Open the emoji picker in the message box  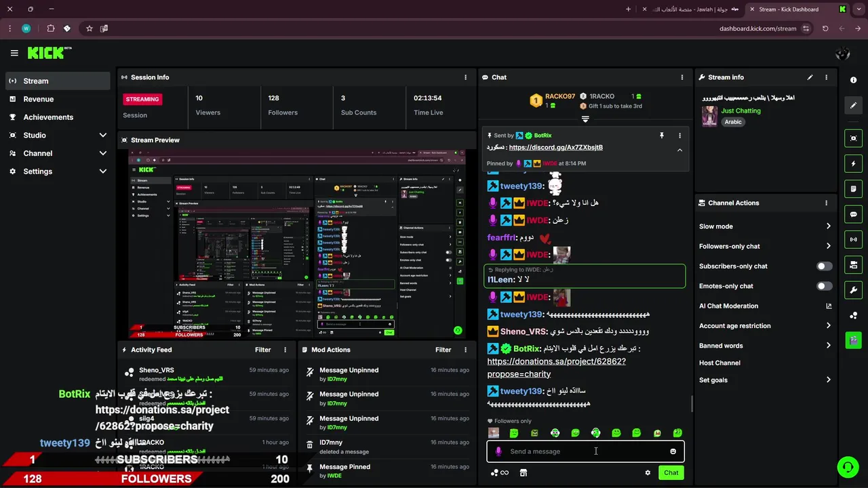673,451
